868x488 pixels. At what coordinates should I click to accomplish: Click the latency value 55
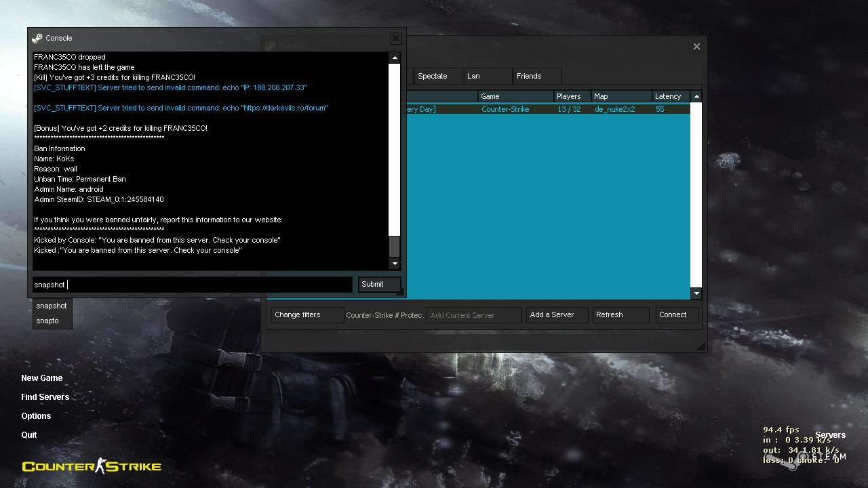point(660,109)
